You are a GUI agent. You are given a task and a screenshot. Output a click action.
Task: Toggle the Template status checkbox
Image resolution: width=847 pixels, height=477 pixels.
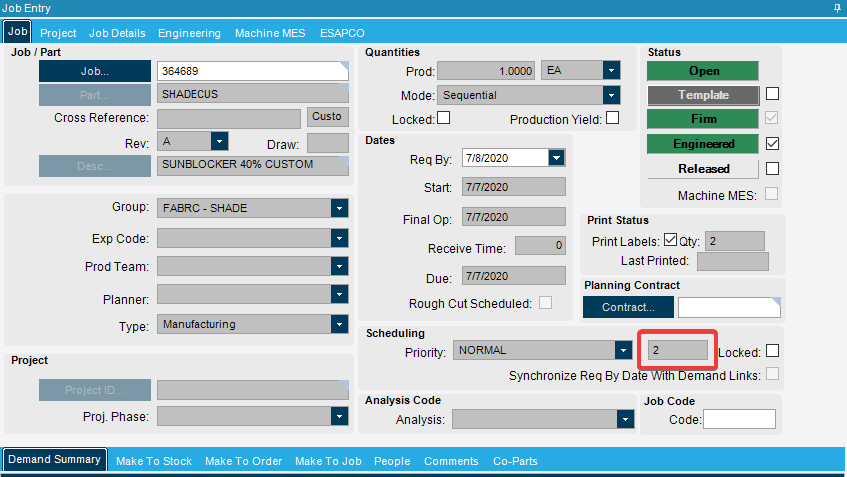click(x=772, y=94)
